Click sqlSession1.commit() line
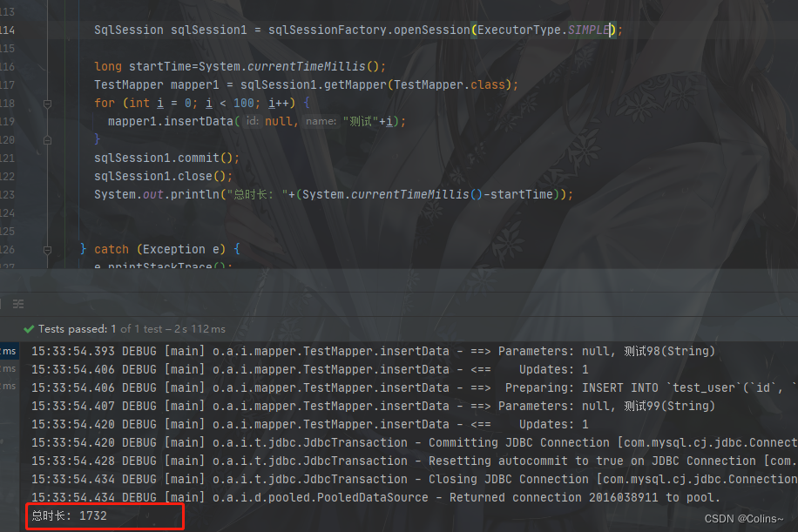798x532 pixels. tap(166, 158)
